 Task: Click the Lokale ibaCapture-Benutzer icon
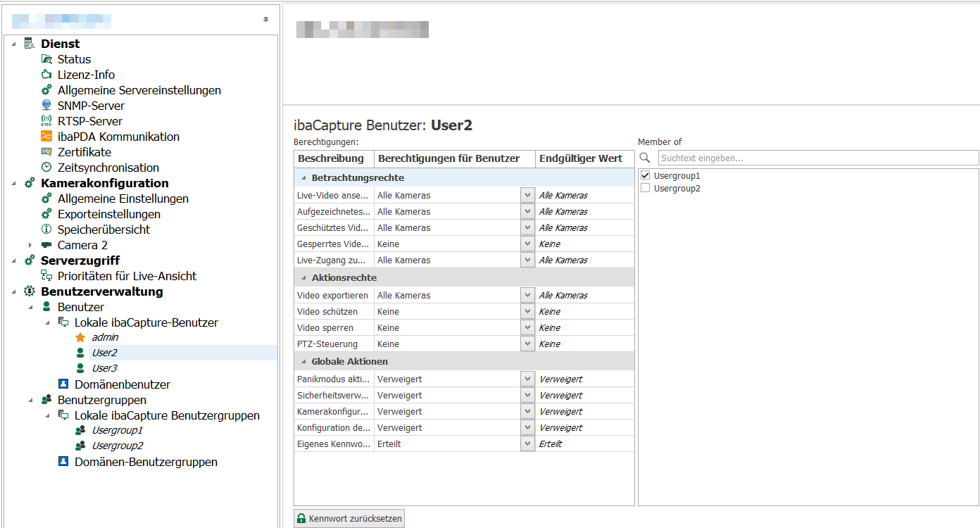[63, 322]
